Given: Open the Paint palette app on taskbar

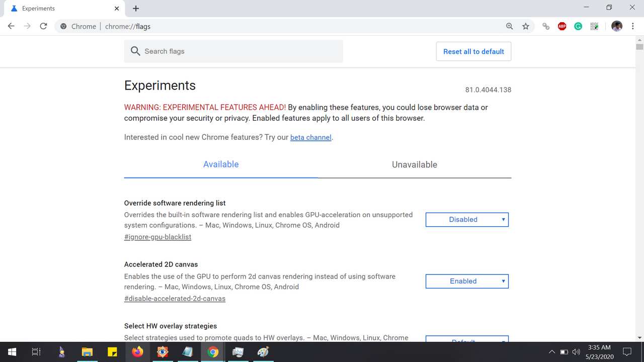Looking at the screenshot, I should point(263,352).
